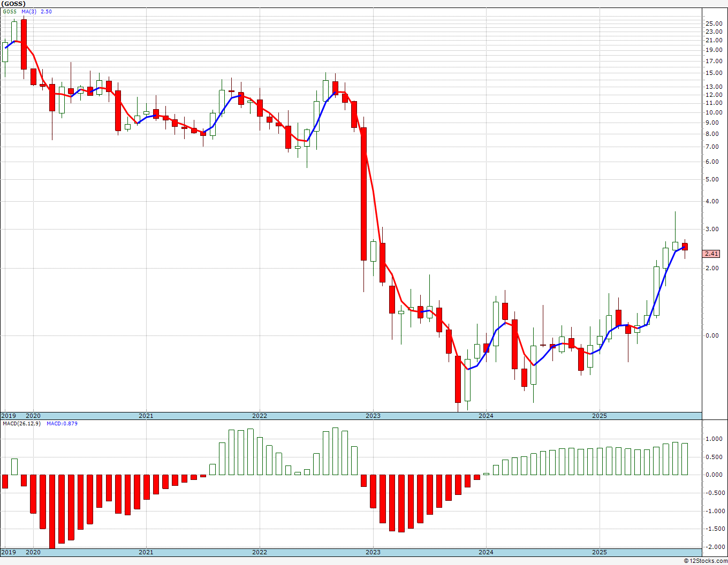Click the MA(3) indicator legend label
Viewport: 728px width, 565px height.
pos(29,11)
